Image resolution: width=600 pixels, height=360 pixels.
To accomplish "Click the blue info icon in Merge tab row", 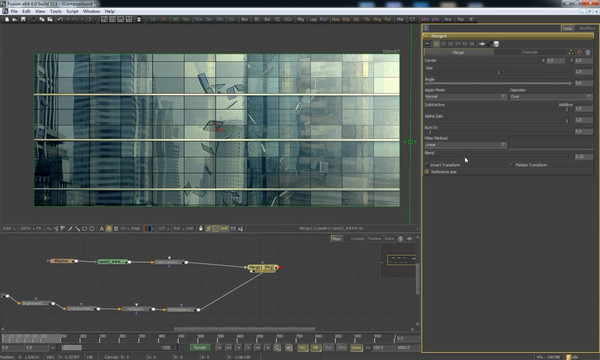I will [588, 52].
